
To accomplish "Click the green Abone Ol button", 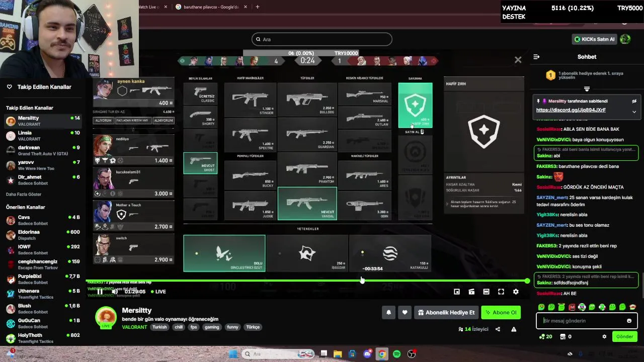I will tap(501, 312).
